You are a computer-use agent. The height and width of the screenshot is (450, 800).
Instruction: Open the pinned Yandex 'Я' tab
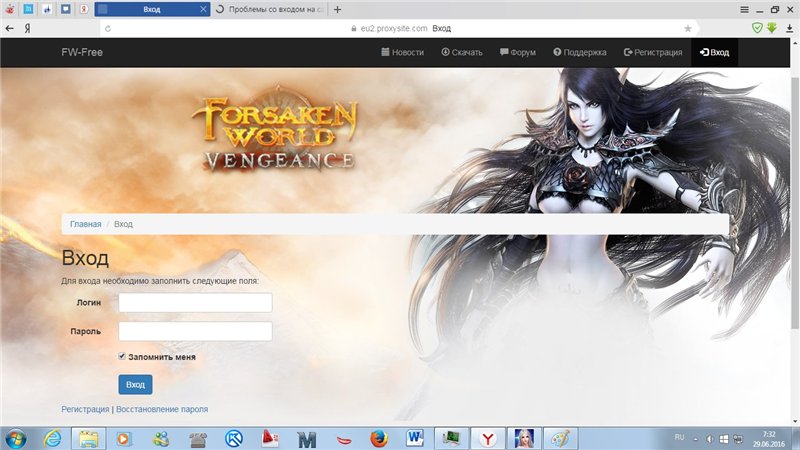84,9
